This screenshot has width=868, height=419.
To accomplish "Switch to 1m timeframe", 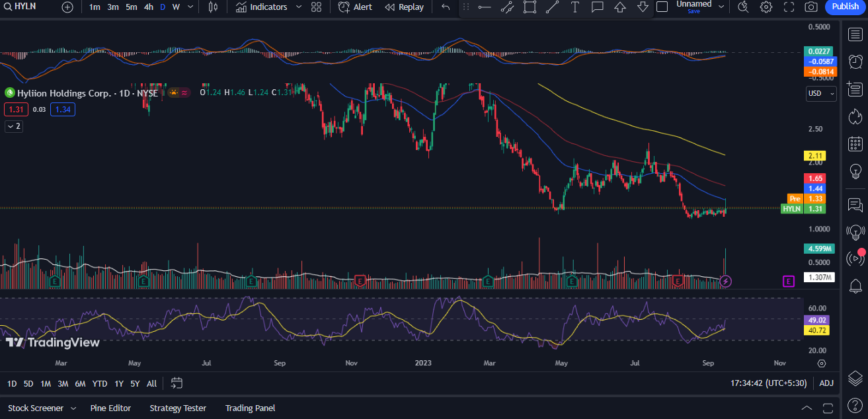I will coord(95,7).
